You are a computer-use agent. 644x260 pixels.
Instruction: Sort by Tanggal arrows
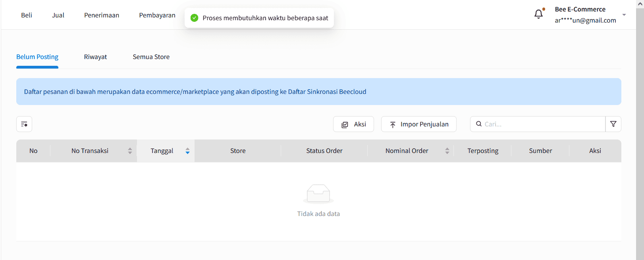(x=187, y=151)
